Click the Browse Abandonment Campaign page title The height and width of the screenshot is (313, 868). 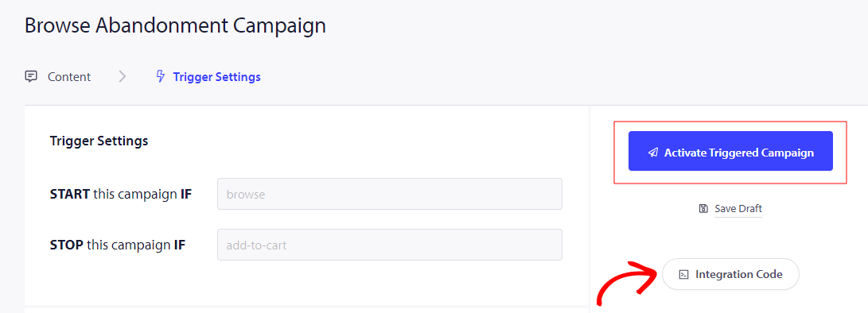click(x=175, y=25)
